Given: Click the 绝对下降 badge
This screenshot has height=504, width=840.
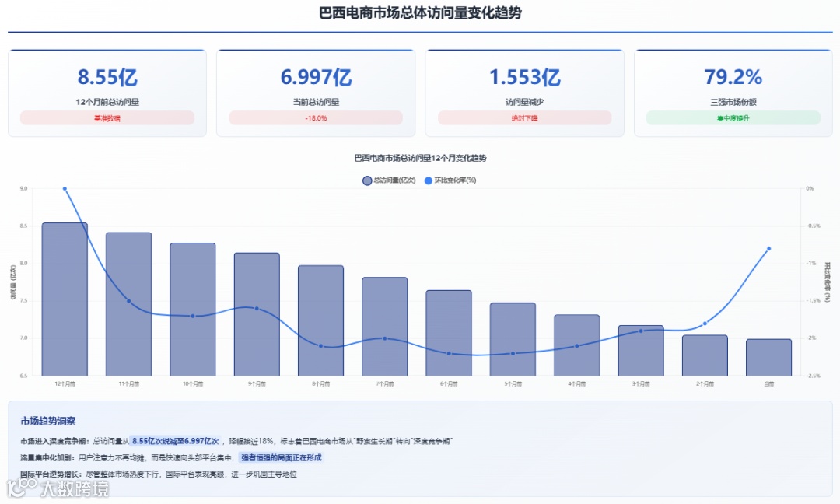Looking at the screenshot, I should [525, 117].
